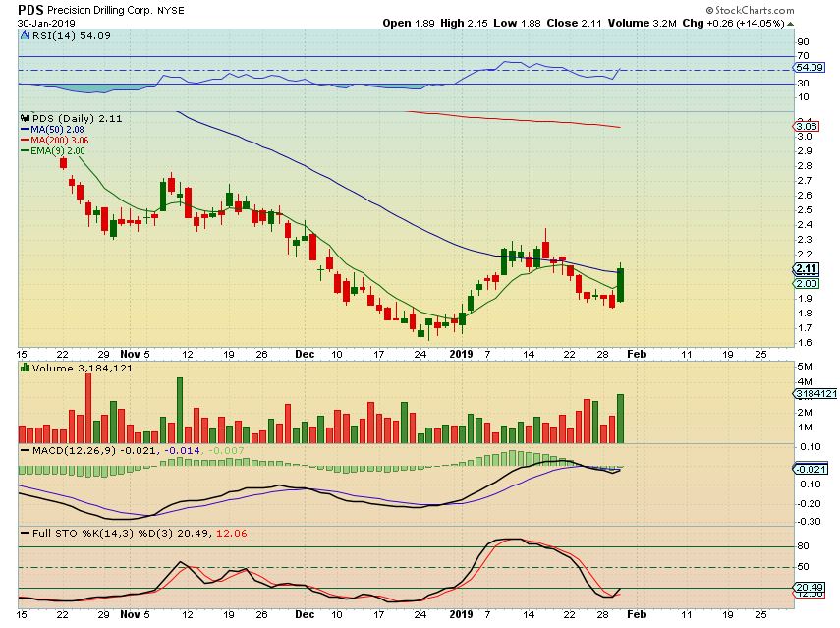Image resolution: width=840 pixels, height=628 pixels.
Task: Click the green EMA(9) legend line marker
Action: click(x=25, y=151)
